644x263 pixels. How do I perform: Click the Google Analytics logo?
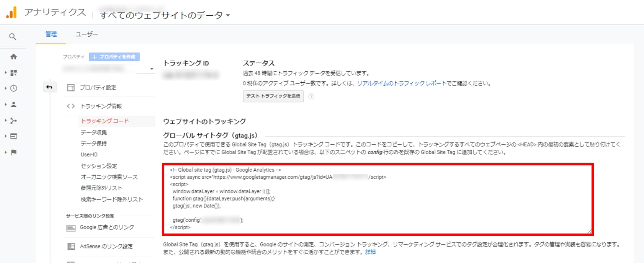click(x=11, y=13)
